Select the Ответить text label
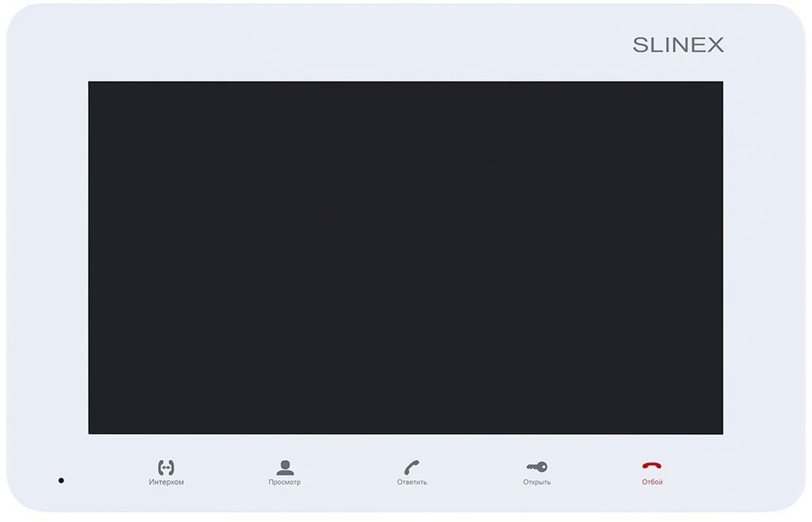The image size is (812, 522). point(412,482)
